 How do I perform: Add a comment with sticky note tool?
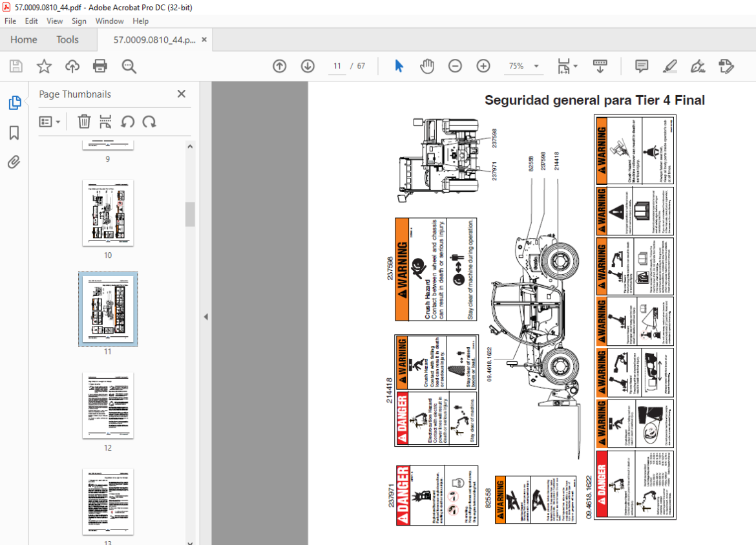(x=641, y=66)
